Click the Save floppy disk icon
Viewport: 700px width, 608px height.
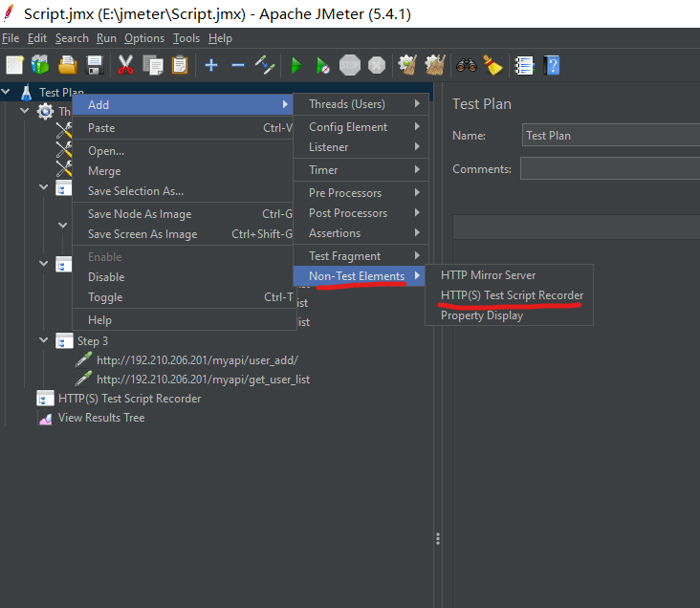click(x=95, y=65)
